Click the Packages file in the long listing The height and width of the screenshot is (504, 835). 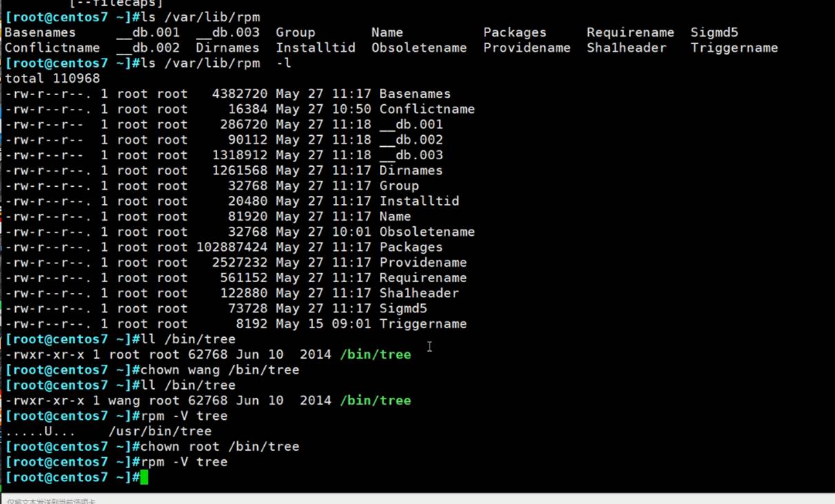coord(411,247)
